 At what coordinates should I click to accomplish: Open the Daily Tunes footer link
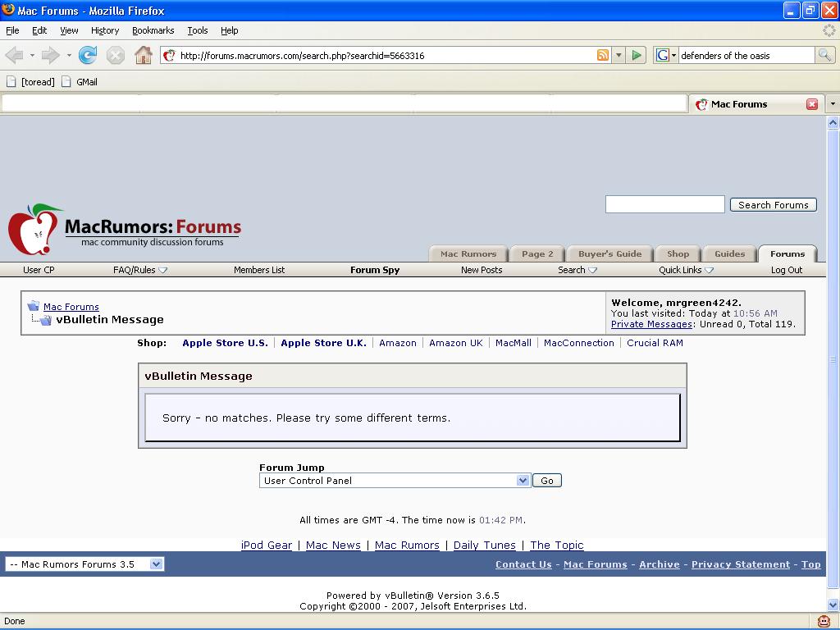(x=484, y=545)
